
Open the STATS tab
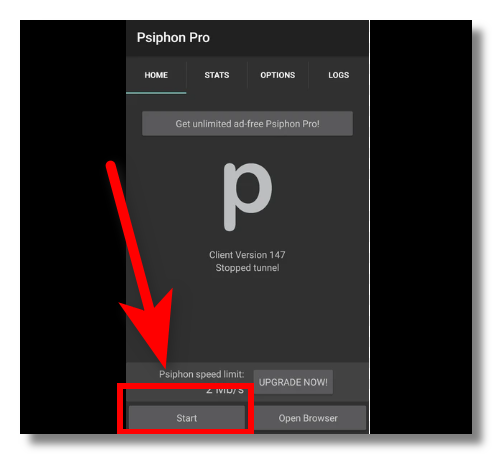[217, 75]
